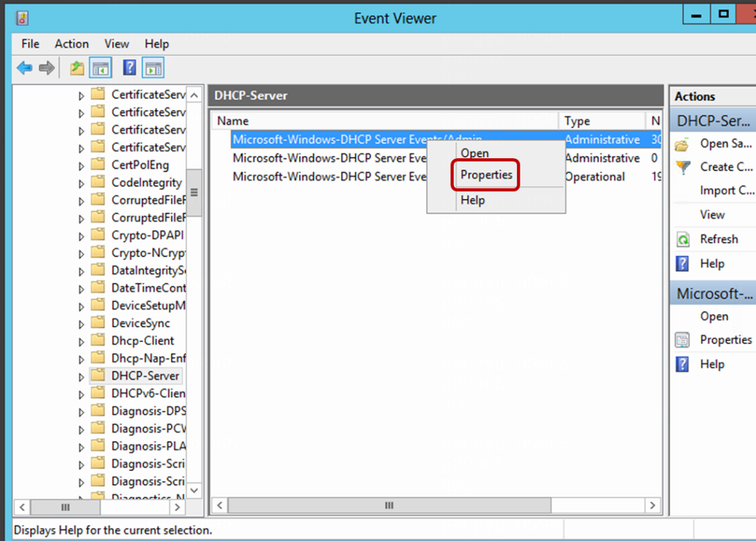Sort the list by the Name column header
Viewport: 756px width, 541px height.
[385, 121]
